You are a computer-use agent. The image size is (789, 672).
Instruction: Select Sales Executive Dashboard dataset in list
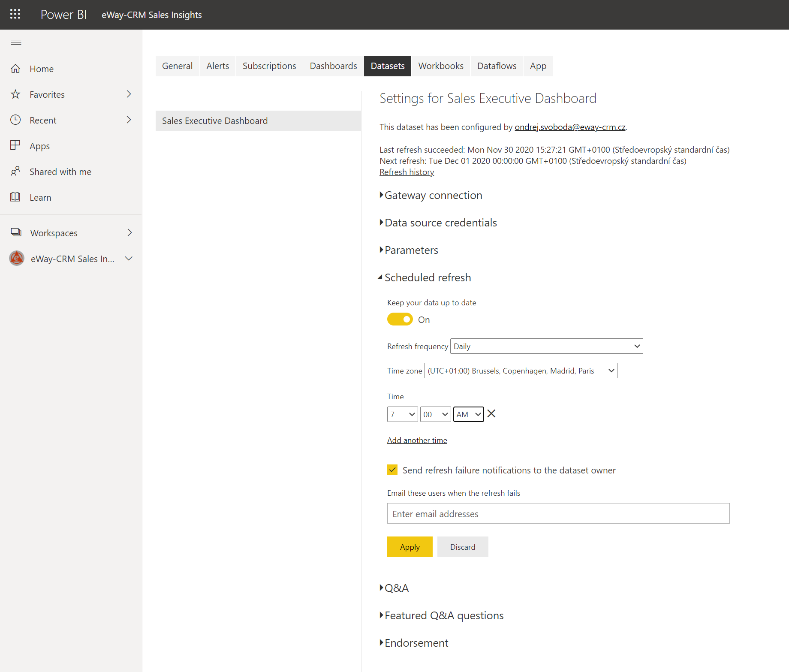(x=258, y=121)
